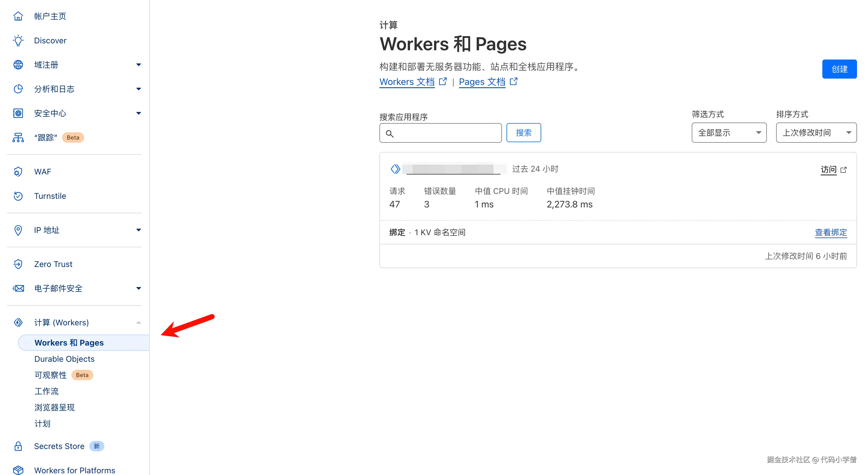
Task: Click the WAF shield icon
Action: click(18, 172)
